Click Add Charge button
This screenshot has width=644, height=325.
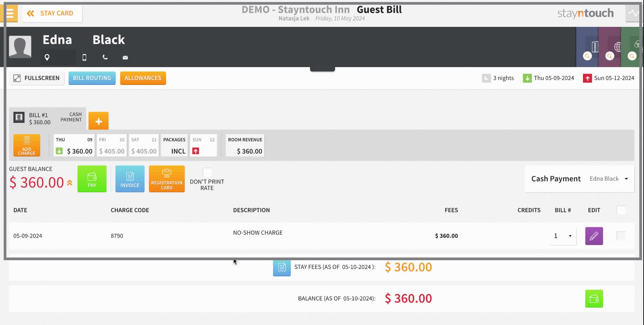(27, 145)
